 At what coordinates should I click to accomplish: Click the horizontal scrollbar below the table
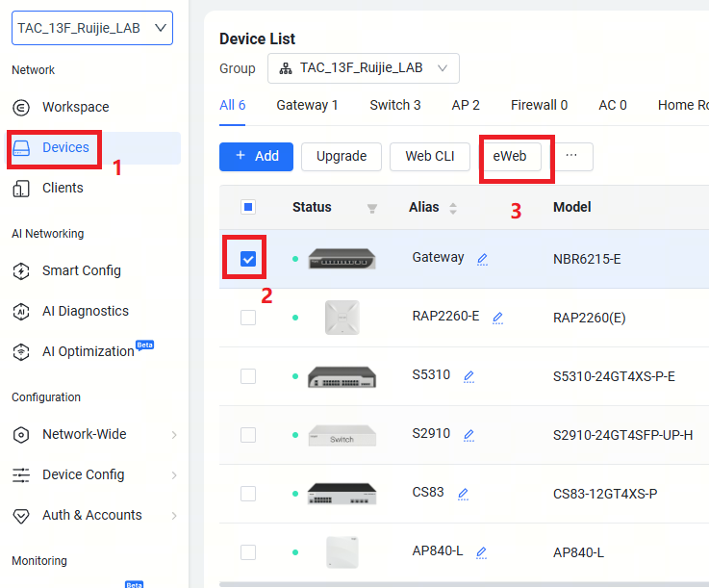[464, 584]
